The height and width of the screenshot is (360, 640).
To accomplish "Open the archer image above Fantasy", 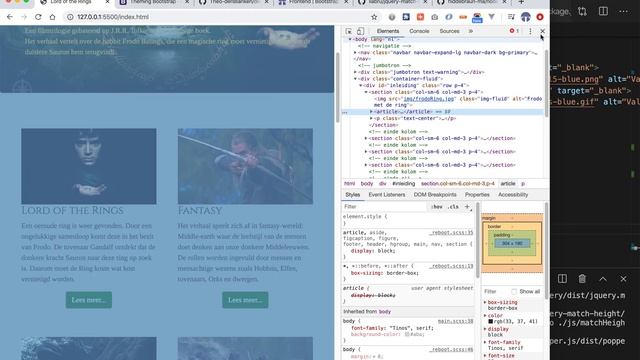I will pos(245,166).
